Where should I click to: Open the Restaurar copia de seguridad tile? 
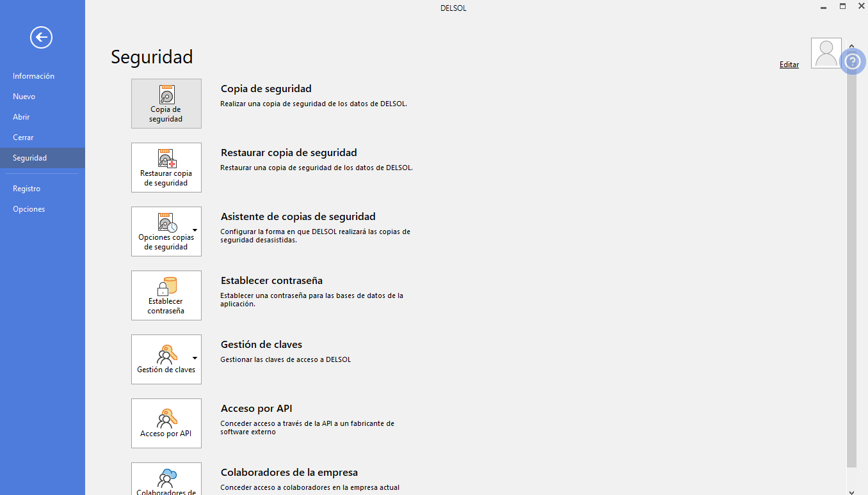[x=166, y=168]
